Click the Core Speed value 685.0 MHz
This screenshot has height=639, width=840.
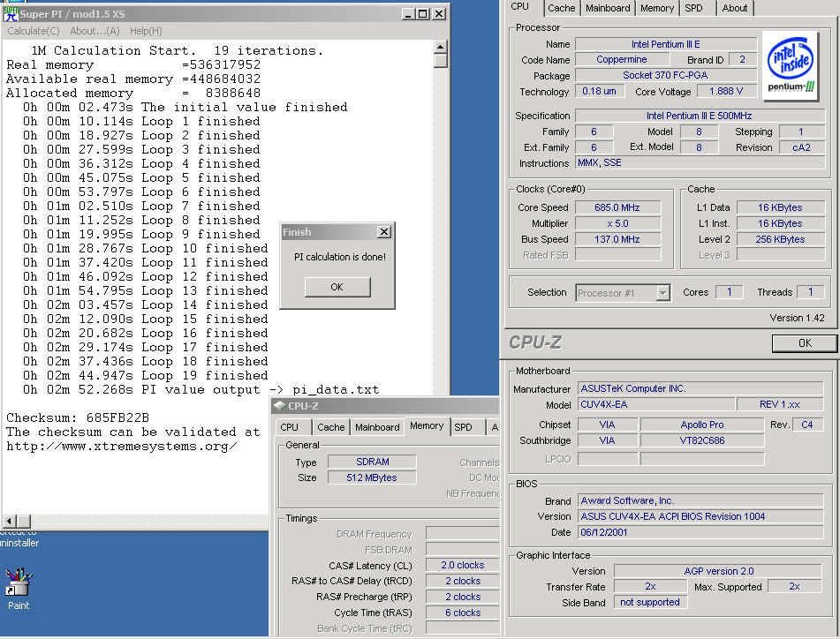coord(617,207)
